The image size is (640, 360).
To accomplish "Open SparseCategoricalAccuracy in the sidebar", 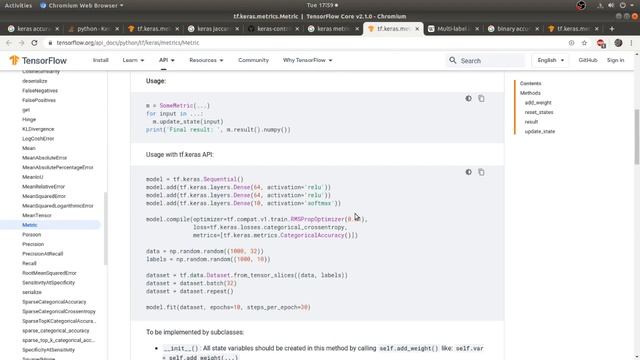I will click(x=54, y=302).
